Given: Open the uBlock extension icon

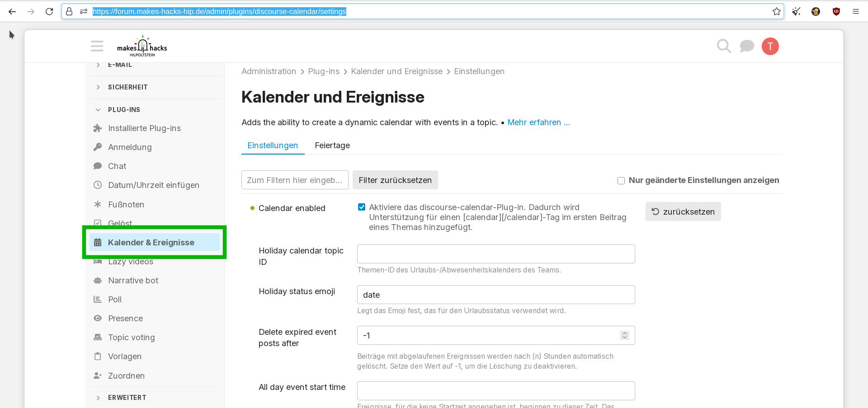Looking at the screenshot, I should click(x=836, y=12).
